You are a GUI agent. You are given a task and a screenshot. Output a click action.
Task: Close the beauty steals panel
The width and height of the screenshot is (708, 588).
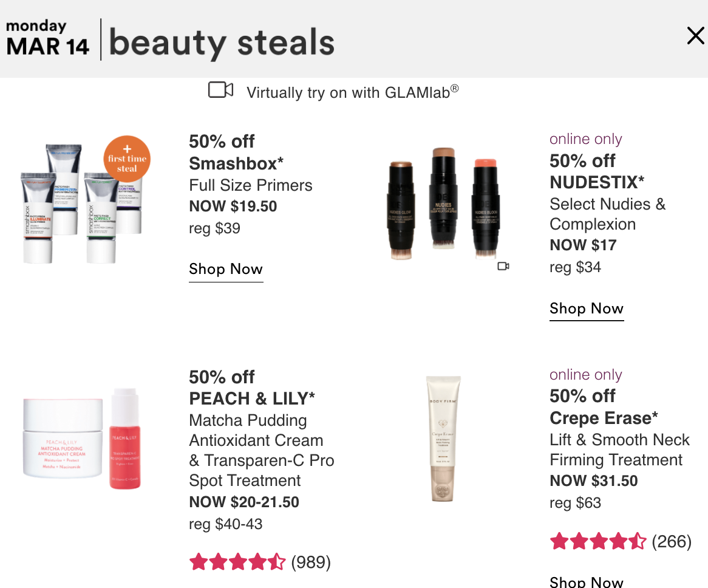[x=695, y=36]
